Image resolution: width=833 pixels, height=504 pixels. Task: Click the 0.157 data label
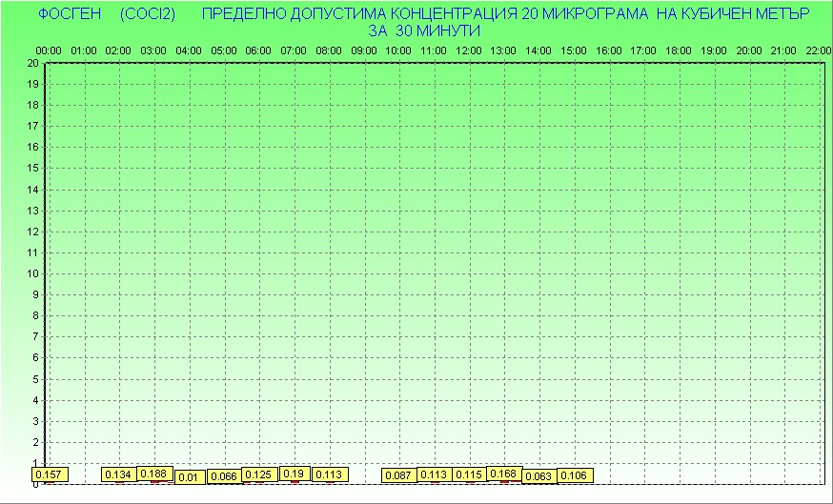[48, 474]
